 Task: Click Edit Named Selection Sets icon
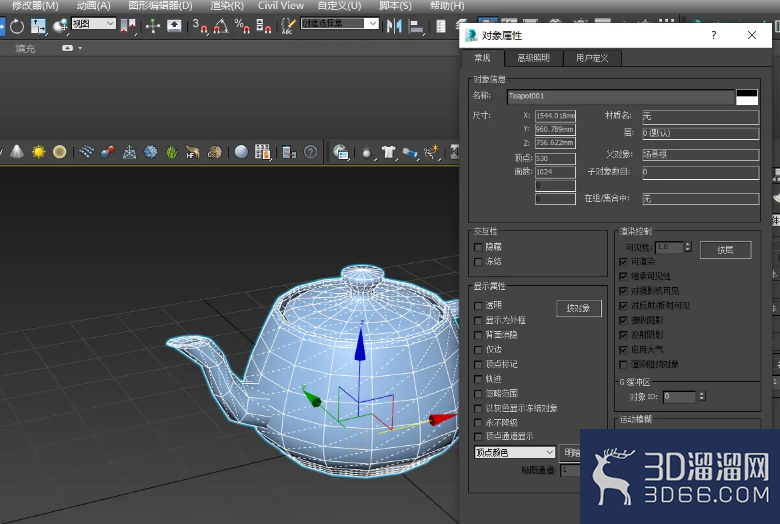tap(288, 26)
